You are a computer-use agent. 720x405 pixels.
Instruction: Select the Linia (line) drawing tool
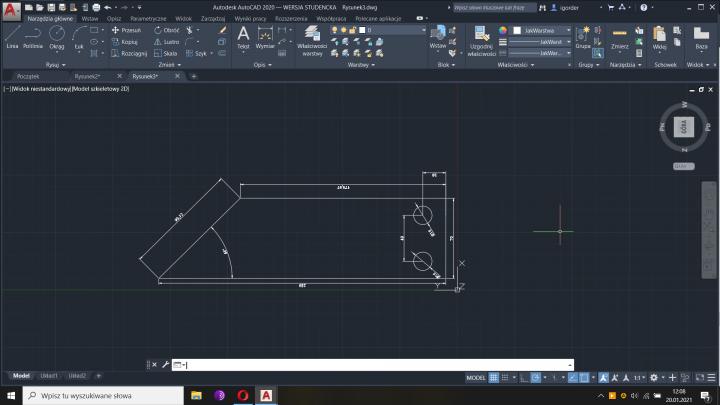(12, 36)
